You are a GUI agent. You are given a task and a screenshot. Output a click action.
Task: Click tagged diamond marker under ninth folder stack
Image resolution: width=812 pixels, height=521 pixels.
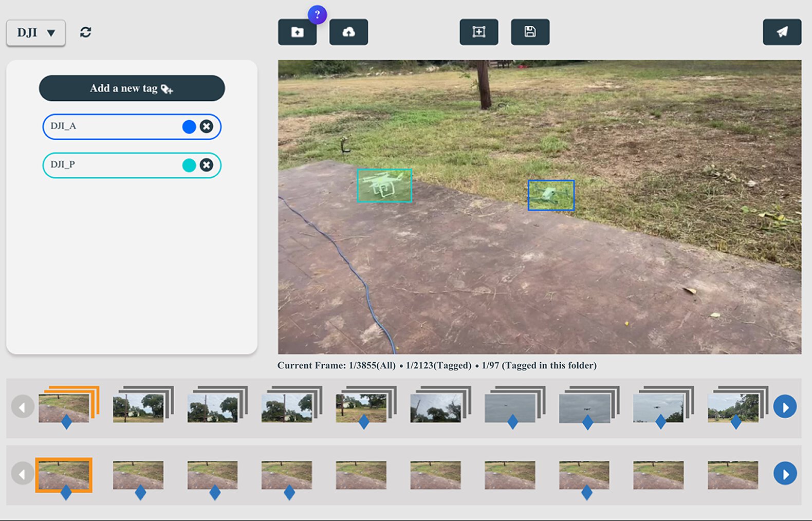[x=660, y=422]
